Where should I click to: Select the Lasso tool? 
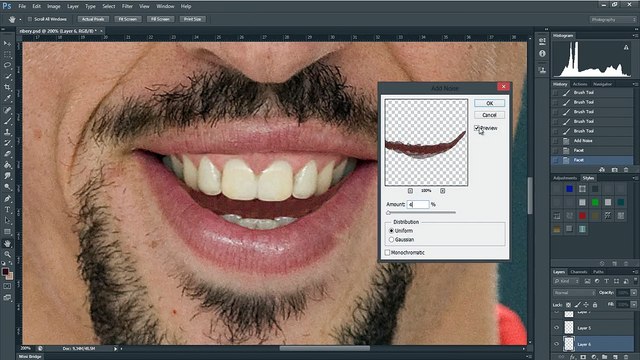(x=7, y=65)
